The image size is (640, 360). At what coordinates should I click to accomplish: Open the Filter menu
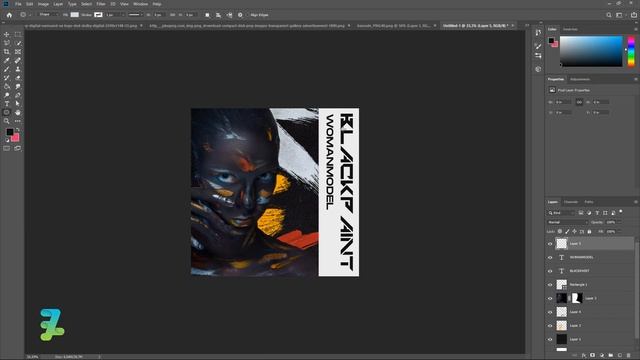pyautogui.click(x=101, y=4)
